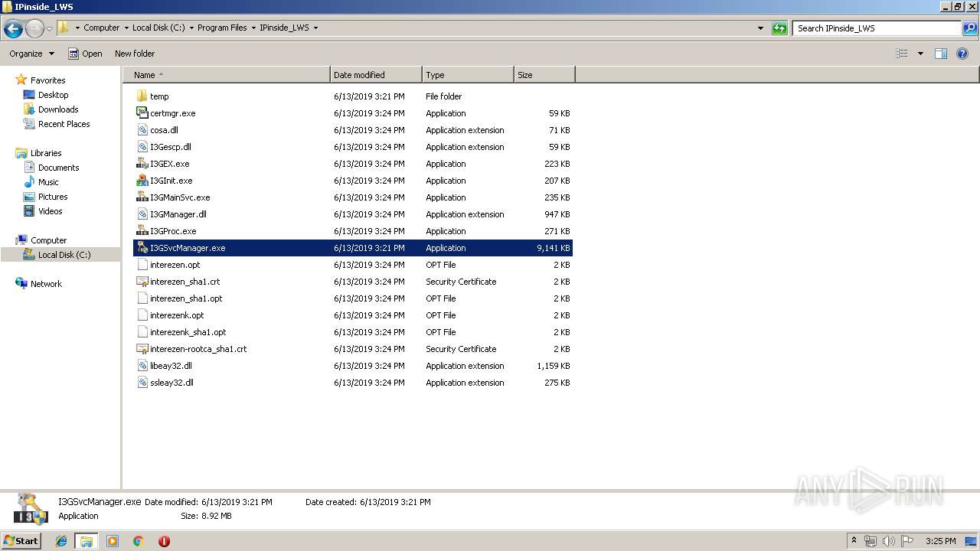Image resolution: width=980 pixels, height=551 pixels.
Task: Select interezen_sha1.crt certificate icon
Action: tap(142, 282)
